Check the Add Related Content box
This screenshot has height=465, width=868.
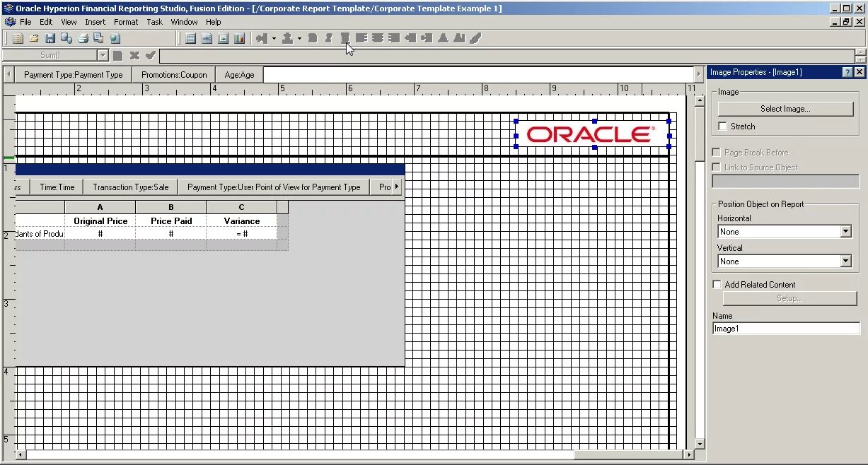[x=717, y=285]
